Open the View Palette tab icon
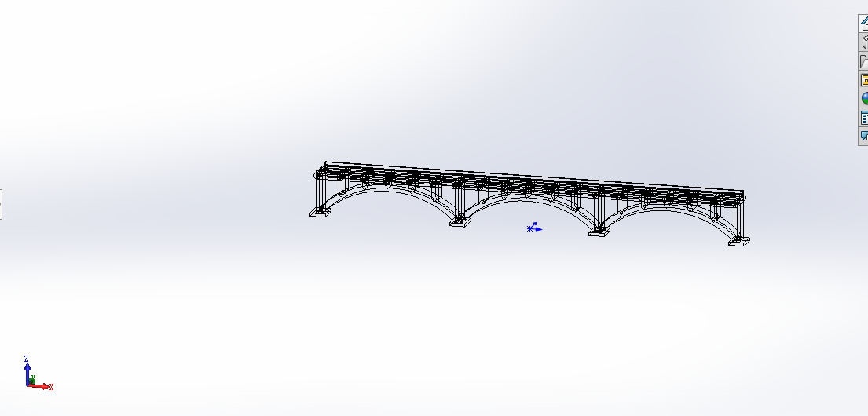This screenshot has height=416, width=868. tap(863, 79)
